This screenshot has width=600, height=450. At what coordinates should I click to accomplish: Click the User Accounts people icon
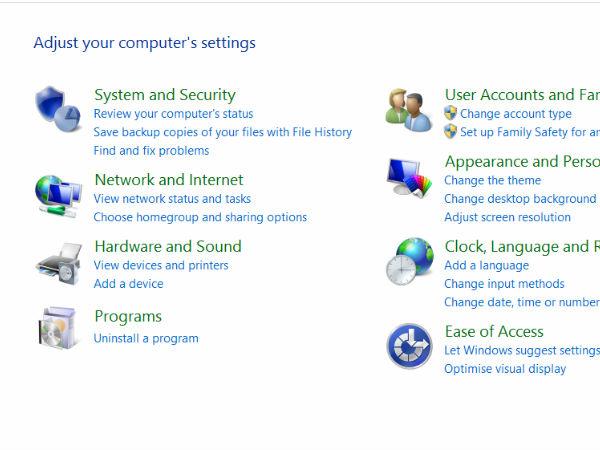[409, 108]
